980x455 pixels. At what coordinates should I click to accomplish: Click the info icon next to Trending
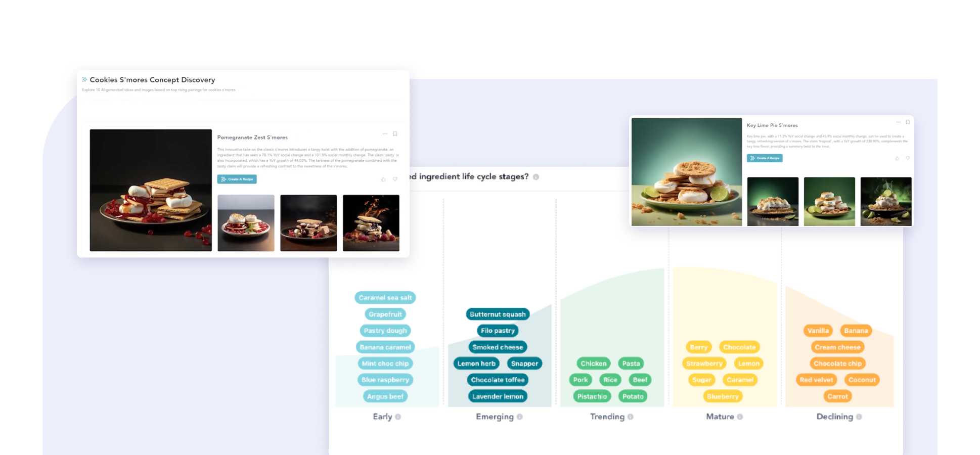(631, 417)
